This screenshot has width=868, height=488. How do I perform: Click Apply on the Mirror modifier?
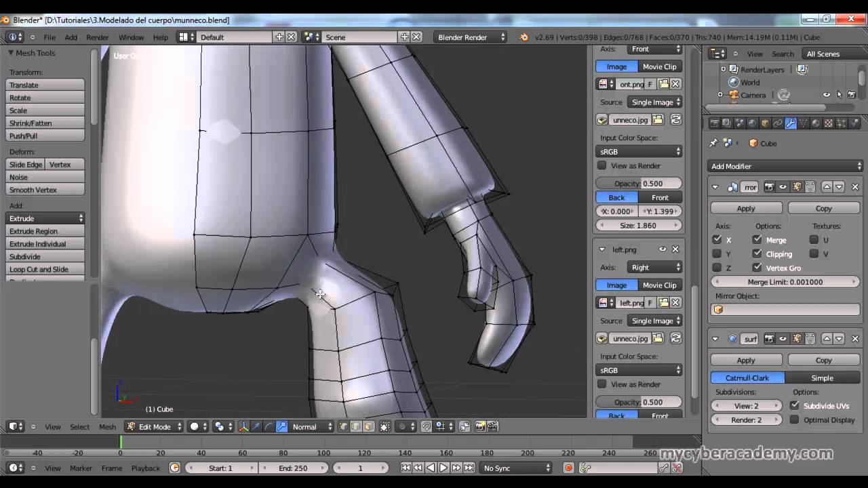click(746, 208)
